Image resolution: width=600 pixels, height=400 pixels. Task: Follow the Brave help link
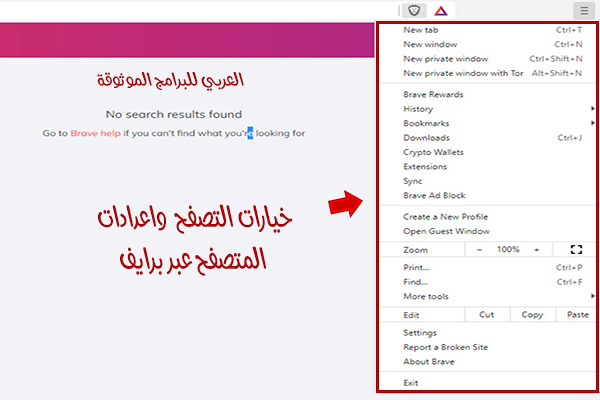point(95,133)
